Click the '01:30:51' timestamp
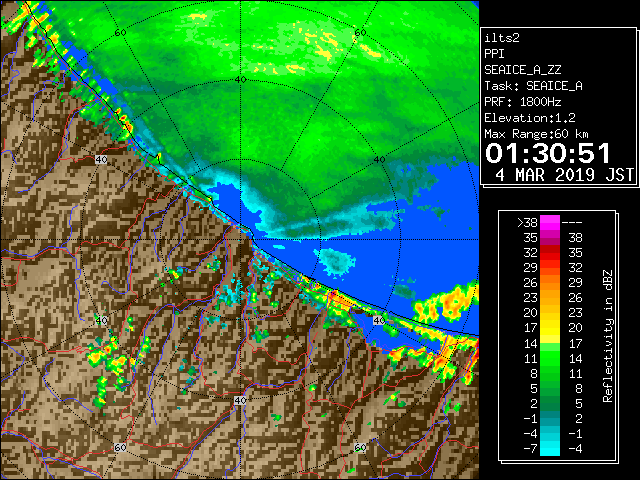This screenshot has height=480, width=640. click(548, 153)
